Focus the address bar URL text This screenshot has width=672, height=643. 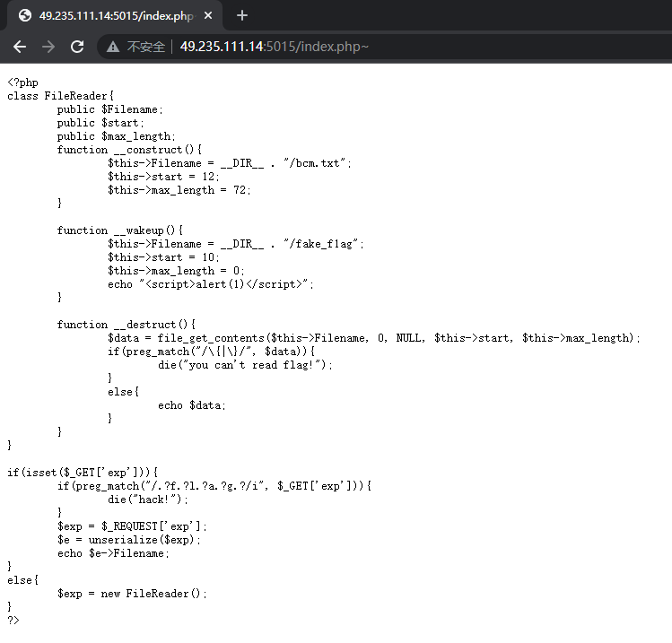click(x=274, y=47)
